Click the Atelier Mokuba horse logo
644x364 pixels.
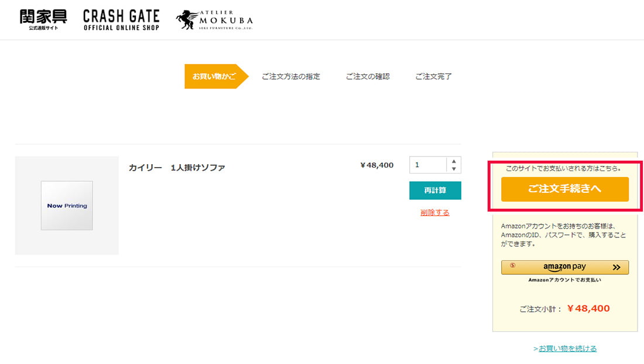click(186, 18)
